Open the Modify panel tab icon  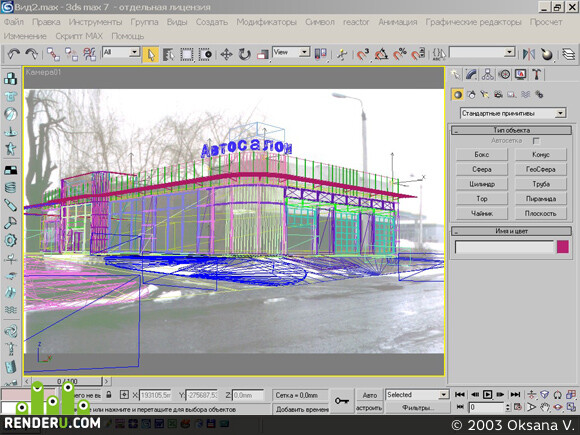point(471,74)
